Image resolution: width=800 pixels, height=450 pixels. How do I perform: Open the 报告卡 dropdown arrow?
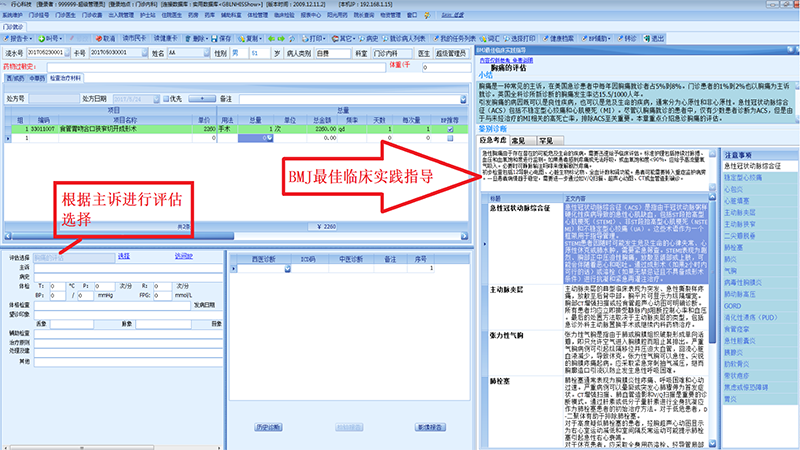point(31,39)
